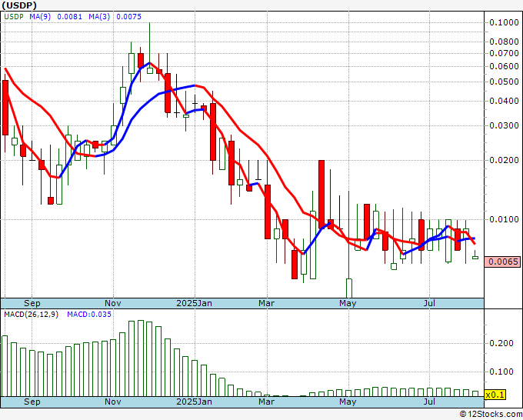
Task: Click Jul on the MACD panel date axis
Action: point(429,402)
